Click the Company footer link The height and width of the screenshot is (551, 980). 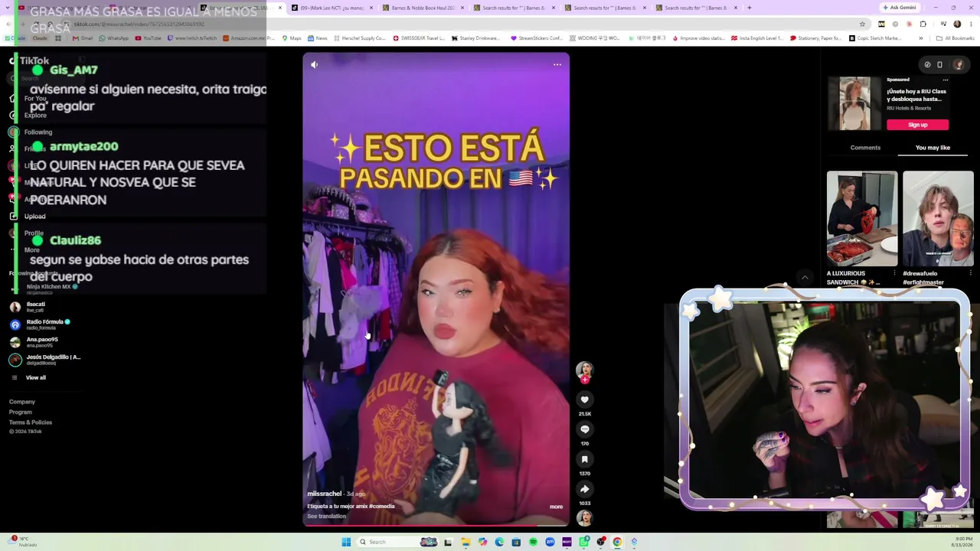pos(22,402)
